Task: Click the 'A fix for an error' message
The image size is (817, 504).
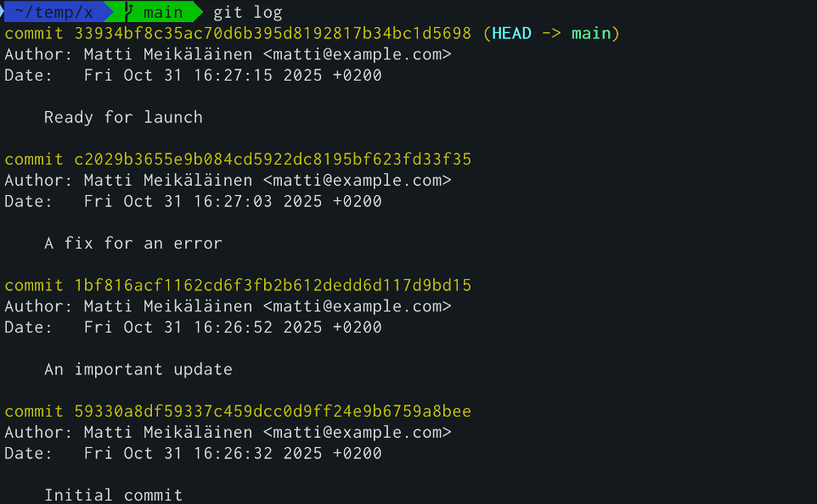Action: pos(132,244)
